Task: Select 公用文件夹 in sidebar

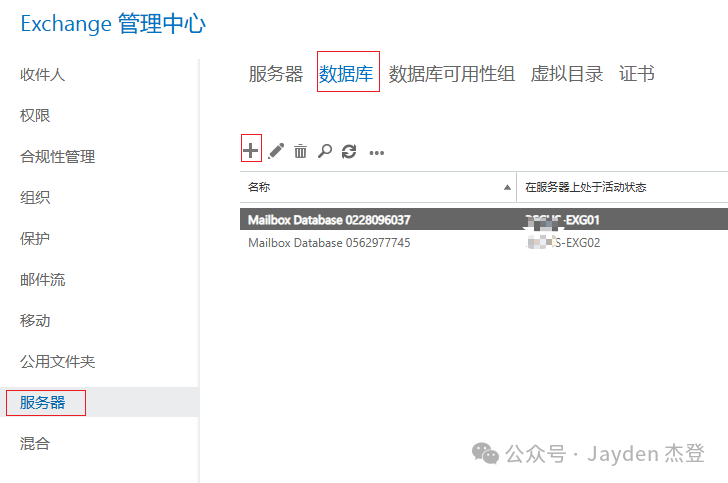Action: click(x=57, y=362)
